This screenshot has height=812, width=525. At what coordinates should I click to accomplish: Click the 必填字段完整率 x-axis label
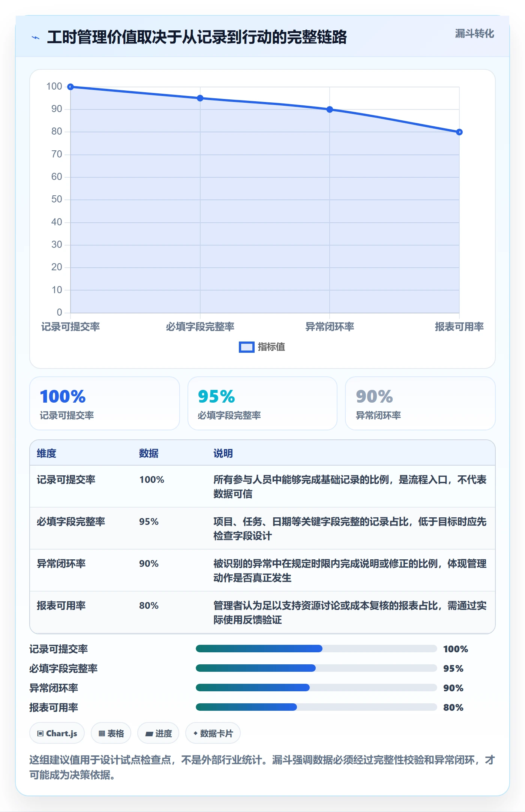point(200,327)
